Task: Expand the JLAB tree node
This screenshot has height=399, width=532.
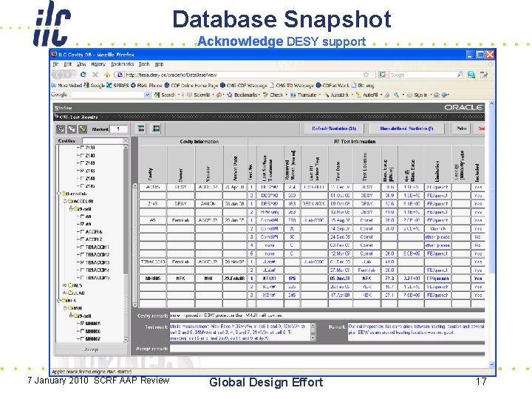Action: pos(64,293)
